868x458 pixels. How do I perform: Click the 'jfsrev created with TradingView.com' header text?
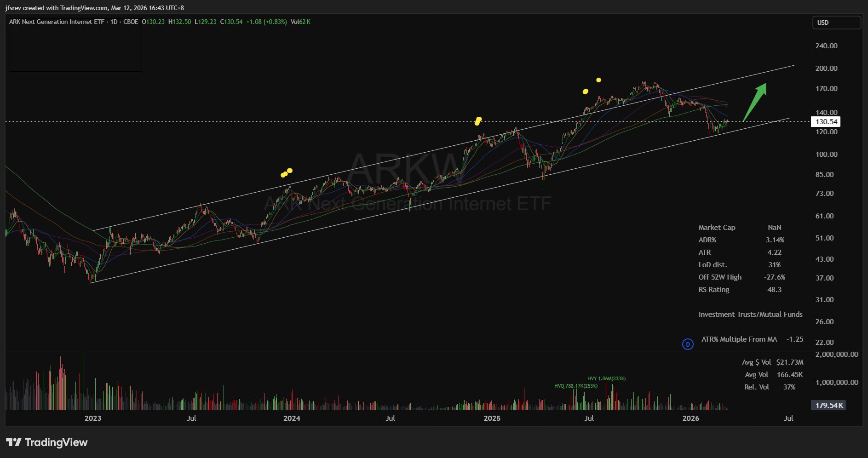point(56,8)
